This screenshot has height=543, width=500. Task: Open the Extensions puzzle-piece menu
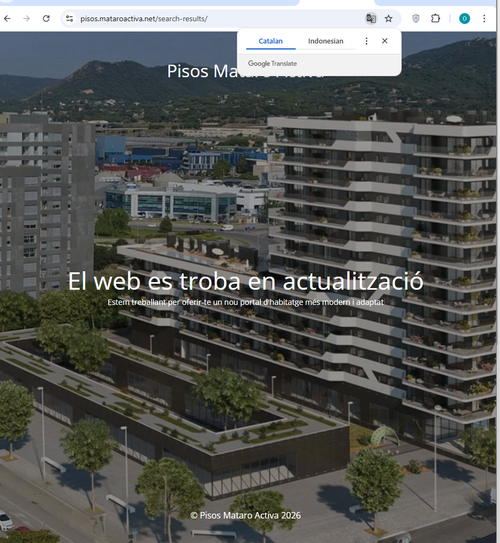(435, 19)
